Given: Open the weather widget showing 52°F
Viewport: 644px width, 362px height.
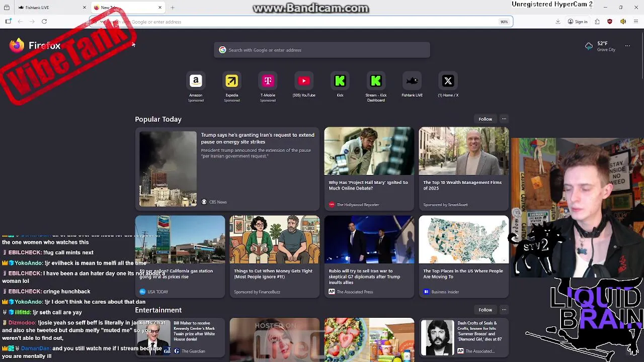Looking at the screenshot, I should [x=601, y=46].
